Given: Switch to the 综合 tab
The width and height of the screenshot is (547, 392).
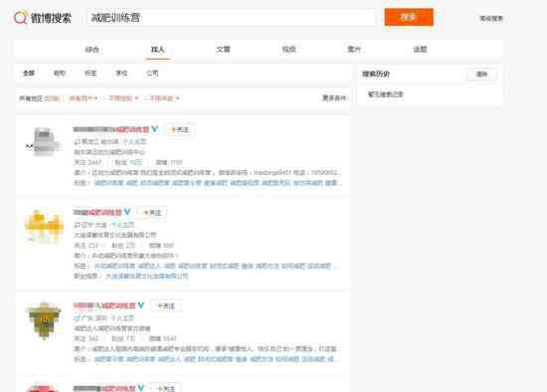Looking at the screenshot, I should click(92, 49).
